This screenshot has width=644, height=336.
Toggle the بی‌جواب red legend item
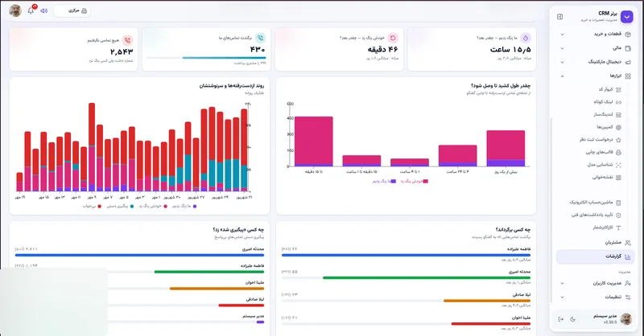(93, 207)
